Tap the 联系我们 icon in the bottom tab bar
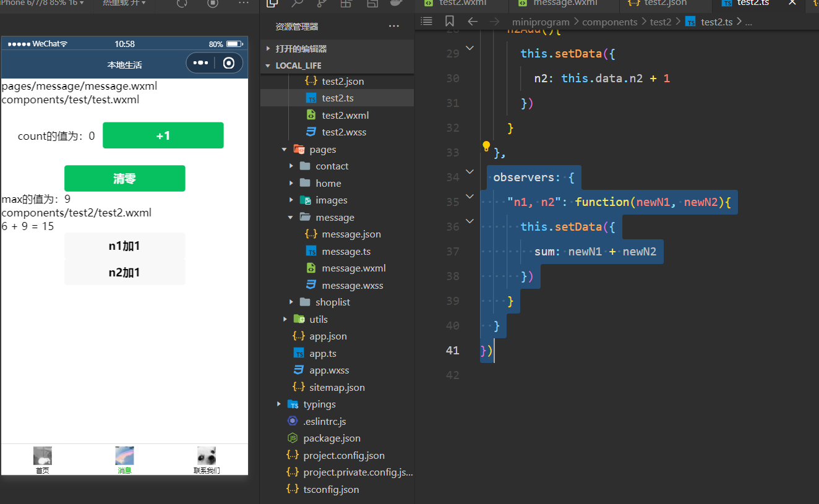This screenshot has width=819, height=504. 207,456
